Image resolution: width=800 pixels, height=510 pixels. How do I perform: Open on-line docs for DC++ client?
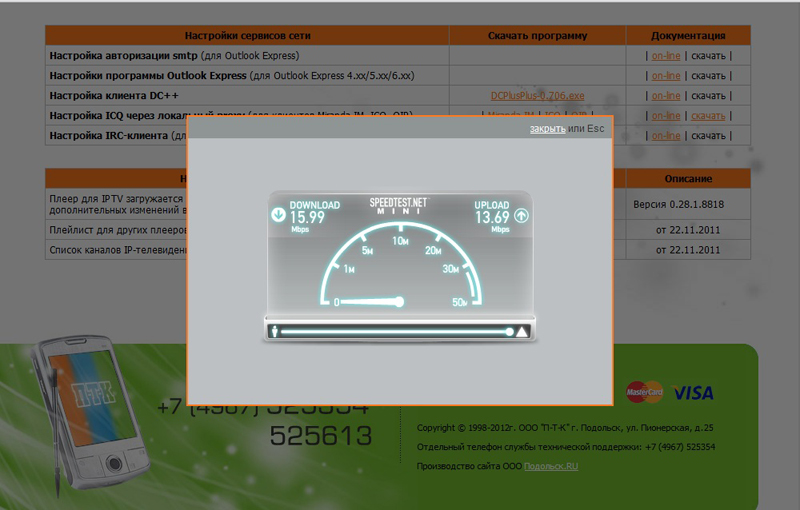coord(666,96)
